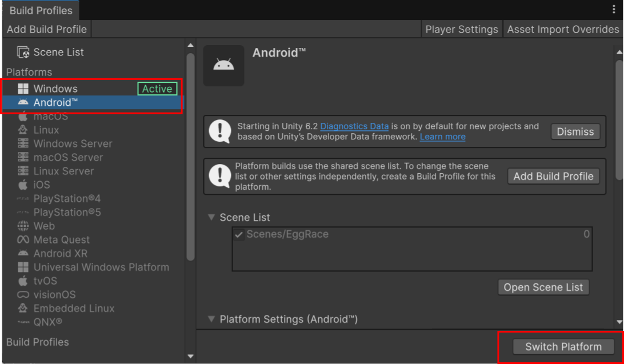Click the Linux Server icon
The image size is (624, 364).
[23, 171]
